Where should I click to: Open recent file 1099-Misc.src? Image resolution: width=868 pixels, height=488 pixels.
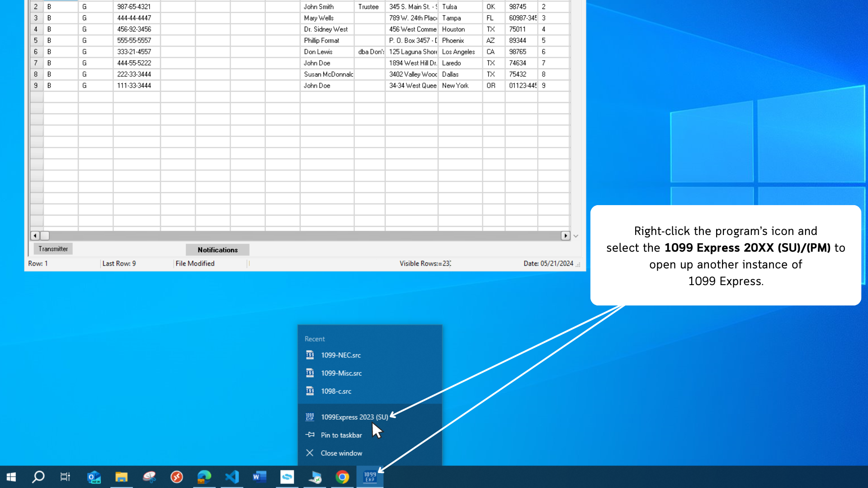(341, 373)
